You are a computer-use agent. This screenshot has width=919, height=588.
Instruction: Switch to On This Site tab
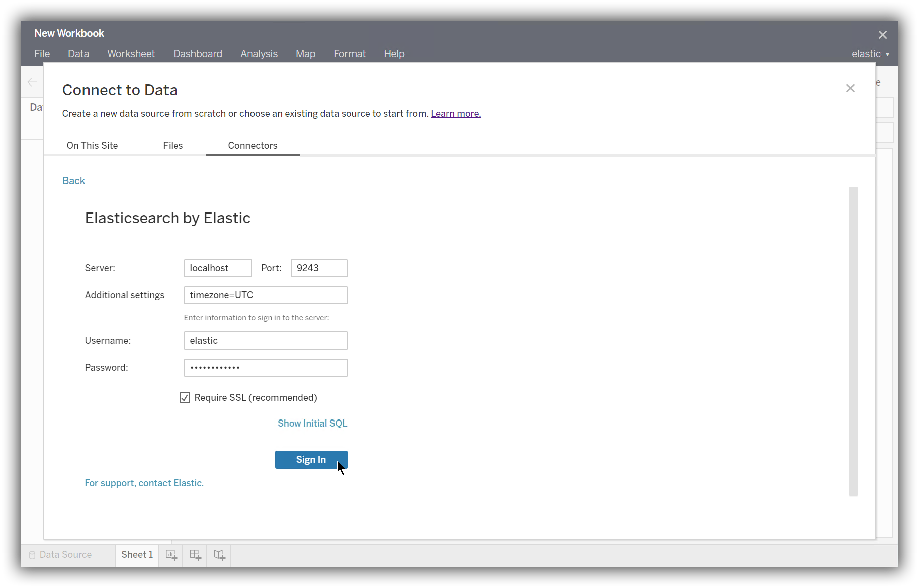click(92, 145)
